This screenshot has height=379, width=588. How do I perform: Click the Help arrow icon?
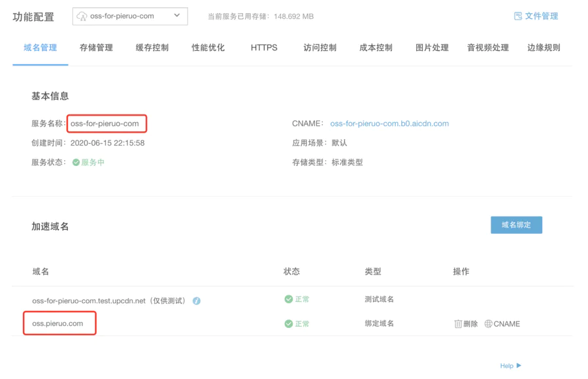(519, 365)
